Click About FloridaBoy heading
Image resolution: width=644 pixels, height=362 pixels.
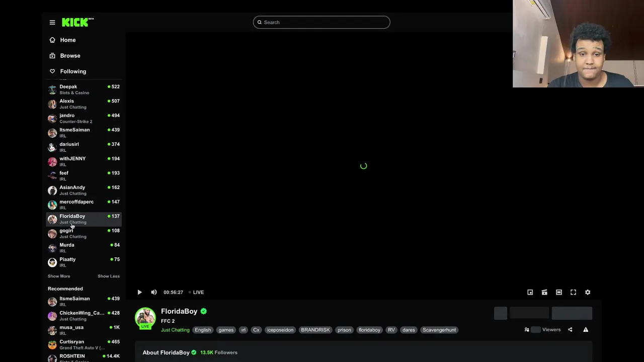166,352
